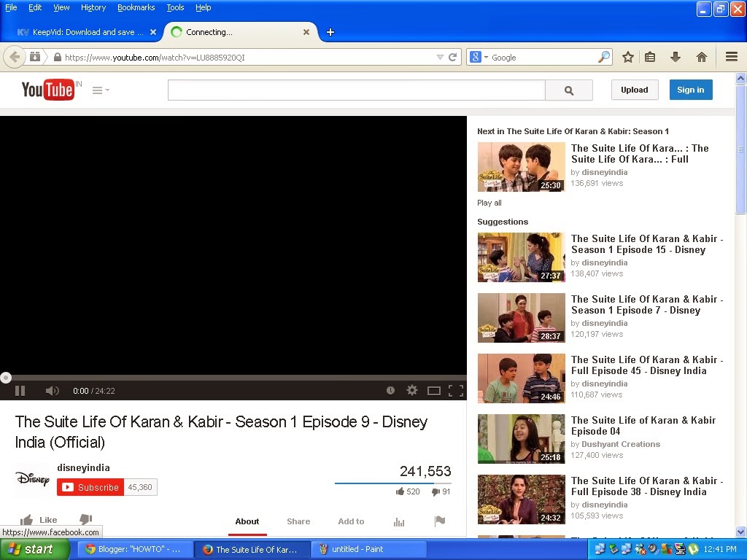747x560 pixels.
Task: Report the video with the flag icon
Action: click(440, 521)
